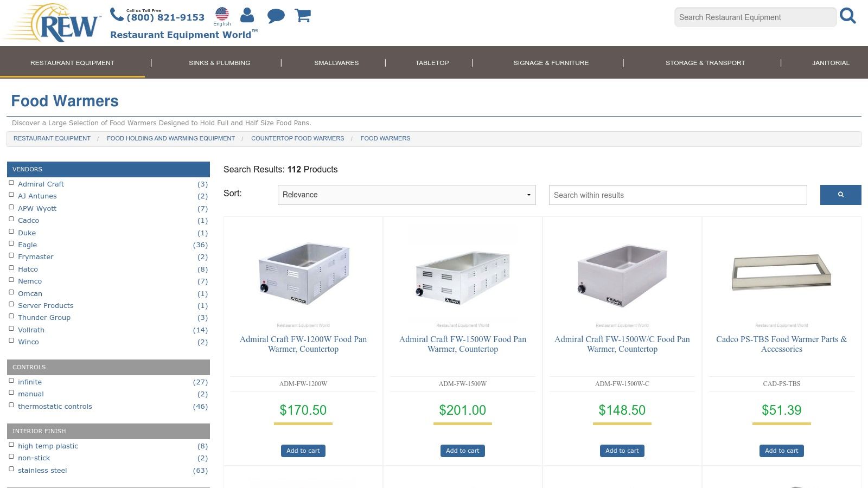Open the Janitorial menu
The height and width of the screenshot is (488, 868).
pos(831,63)
